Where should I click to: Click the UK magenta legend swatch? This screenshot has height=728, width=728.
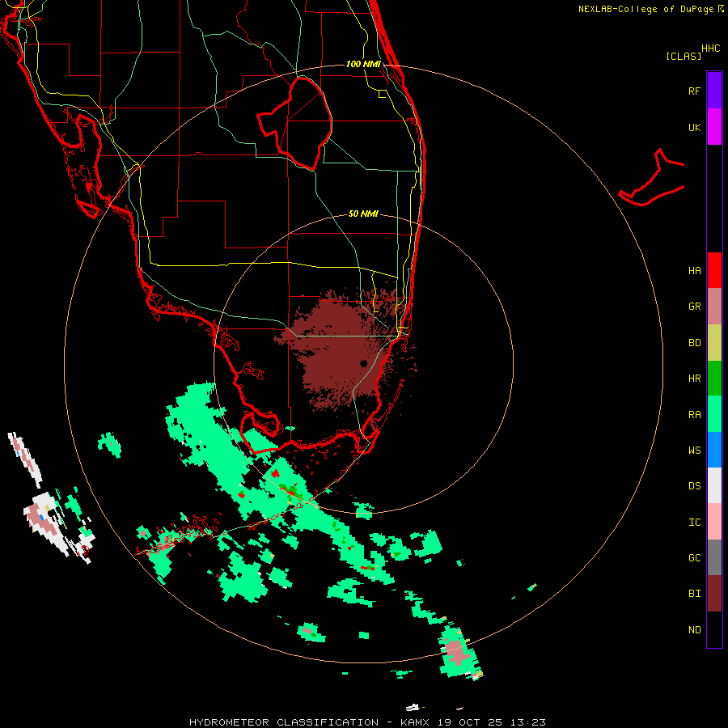click(x=714, y=127)
